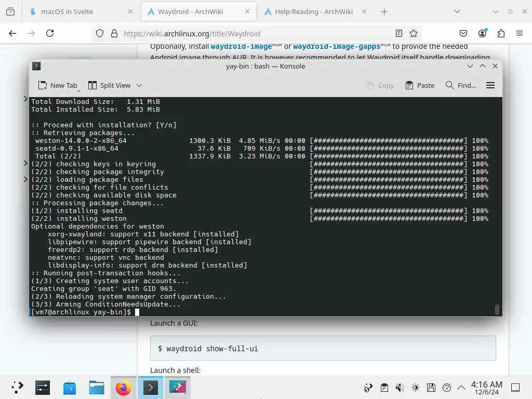Click the Split View button in Konsole
The height and width of the screenshot is (399, 532).
pyautogui.click(x=109, y=86)
